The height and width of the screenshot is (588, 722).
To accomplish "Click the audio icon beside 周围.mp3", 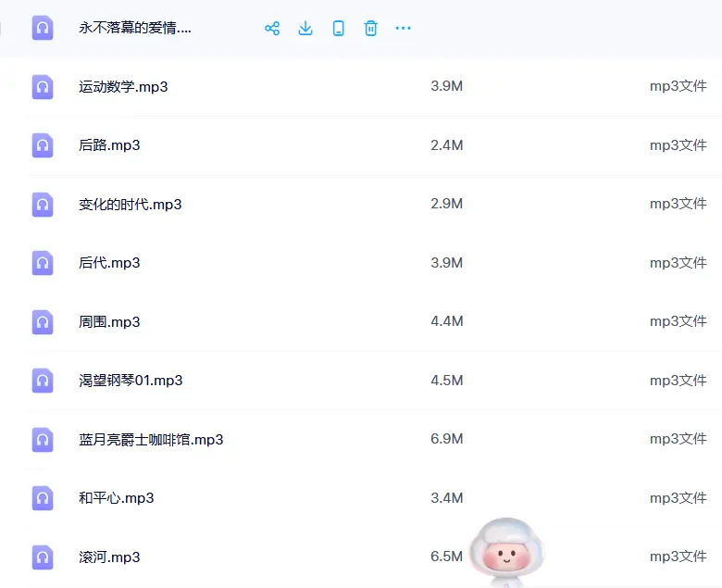I will coord(43,322).
